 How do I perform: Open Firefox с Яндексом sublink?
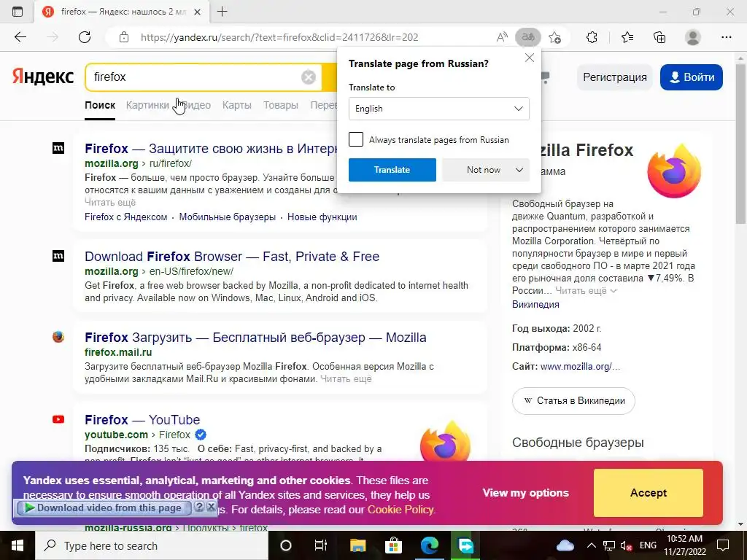coord(125,217)
